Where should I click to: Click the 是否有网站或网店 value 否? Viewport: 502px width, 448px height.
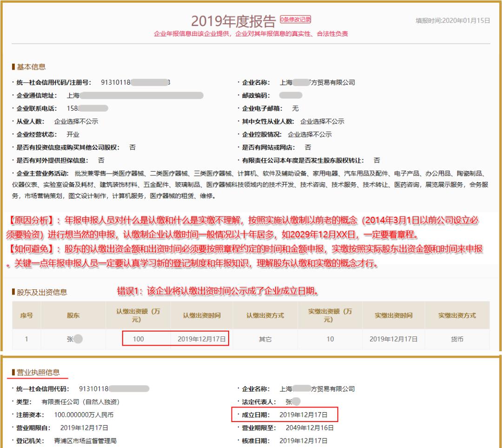[308, 147]
